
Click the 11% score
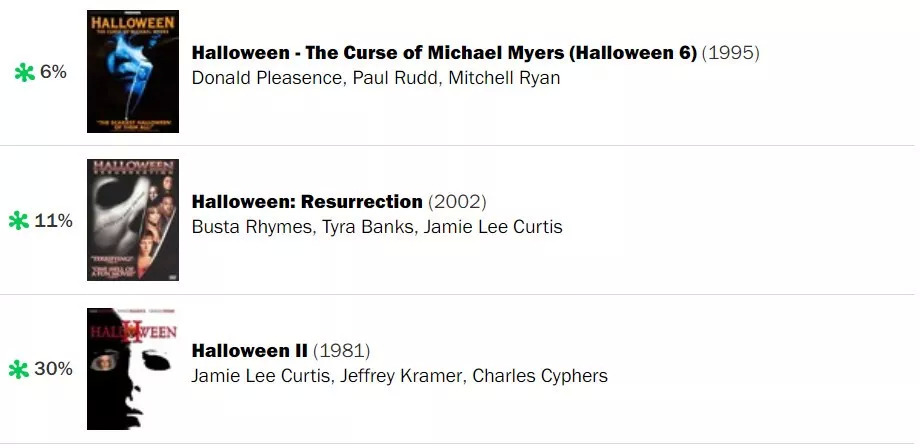pos(53,221)
